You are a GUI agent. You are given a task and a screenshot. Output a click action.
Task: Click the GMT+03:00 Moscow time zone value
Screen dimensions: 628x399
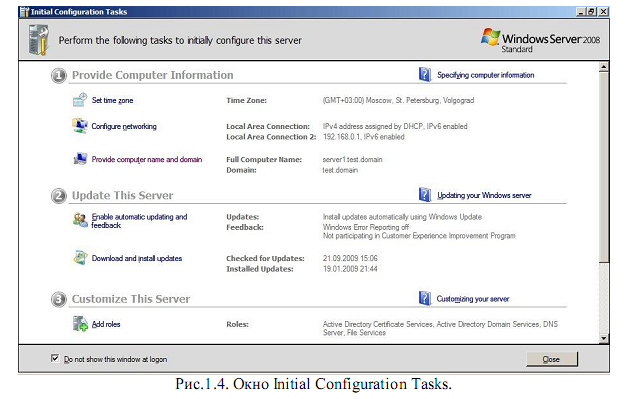pos(399,100)
